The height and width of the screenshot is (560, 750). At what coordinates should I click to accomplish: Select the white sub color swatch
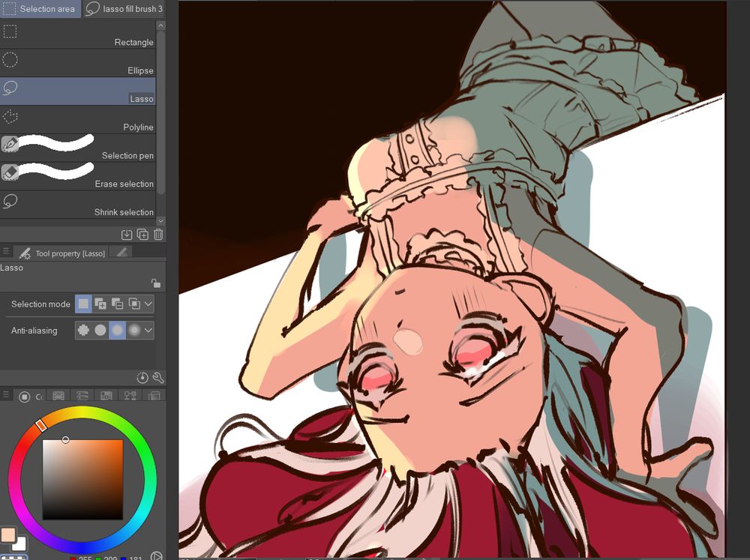coord(20,544)
